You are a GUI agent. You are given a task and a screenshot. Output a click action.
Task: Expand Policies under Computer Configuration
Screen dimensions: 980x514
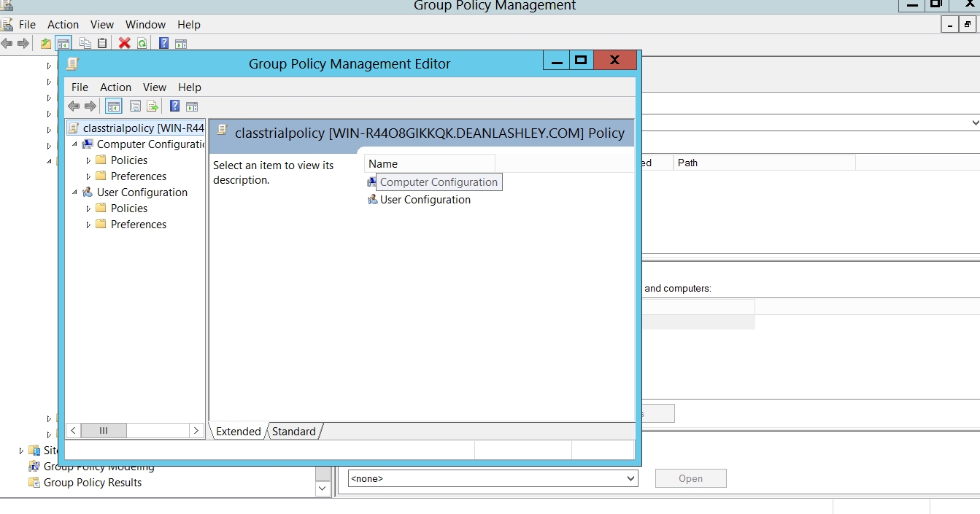tap(89, 160)
